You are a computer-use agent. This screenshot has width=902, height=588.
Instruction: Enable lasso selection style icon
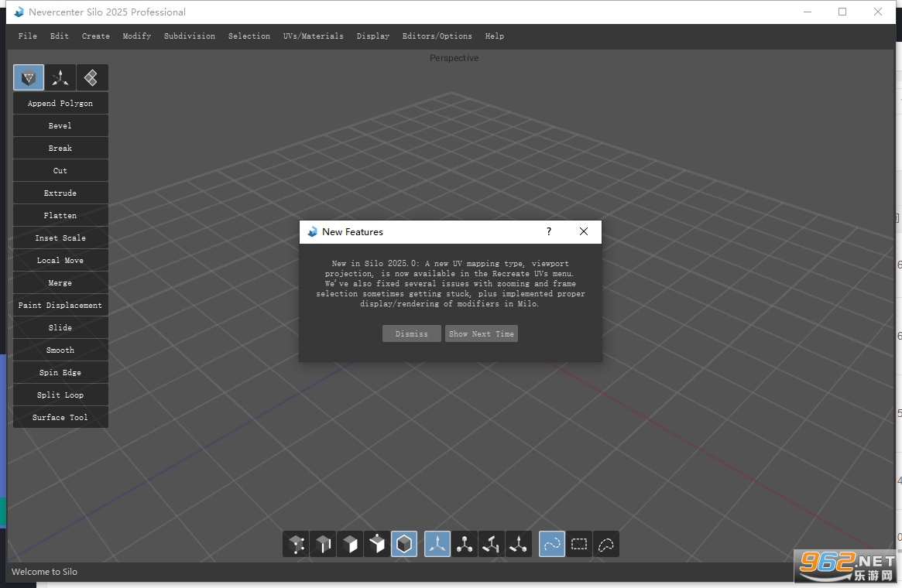click(x=606, y=544)
